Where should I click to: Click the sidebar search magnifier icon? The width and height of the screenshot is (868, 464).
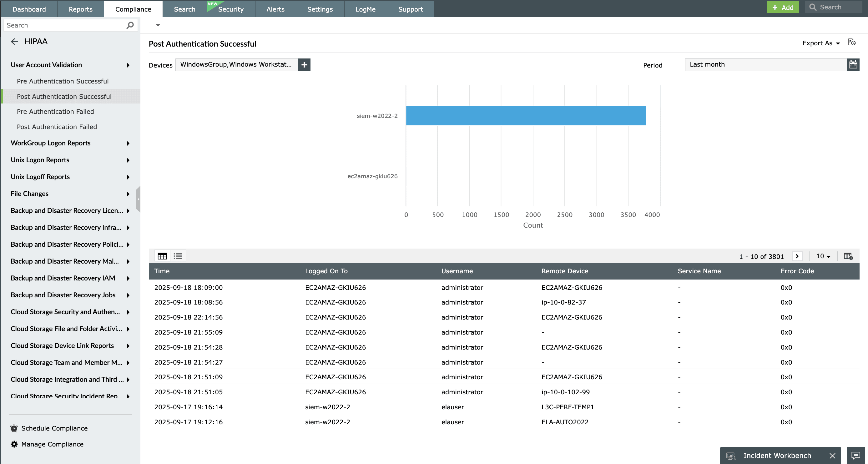point(130,25)
